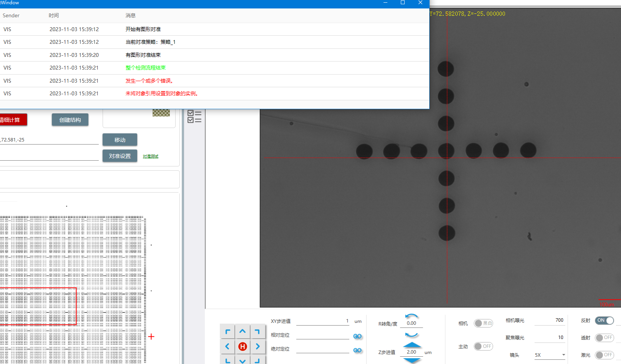Select red log row 发生一个或多个错误
621x364 pixels.
click(214, 81)
